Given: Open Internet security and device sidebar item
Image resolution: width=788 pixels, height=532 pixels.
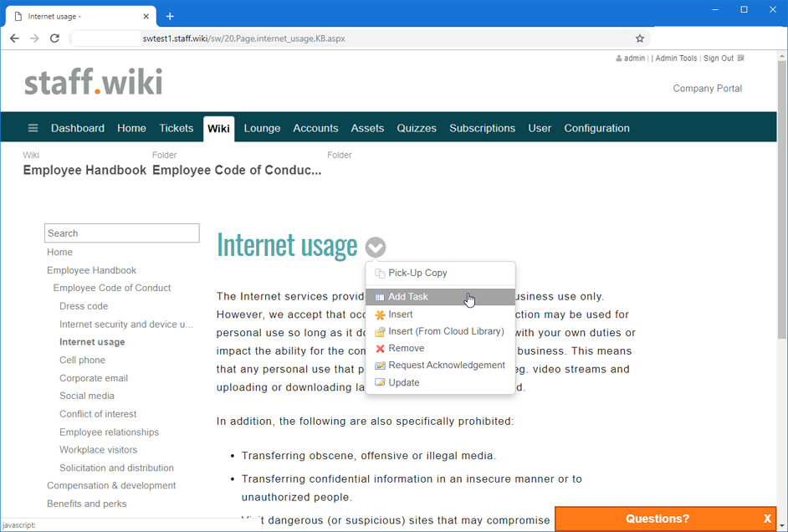Looking at the screenshot, I should [126, 325].
